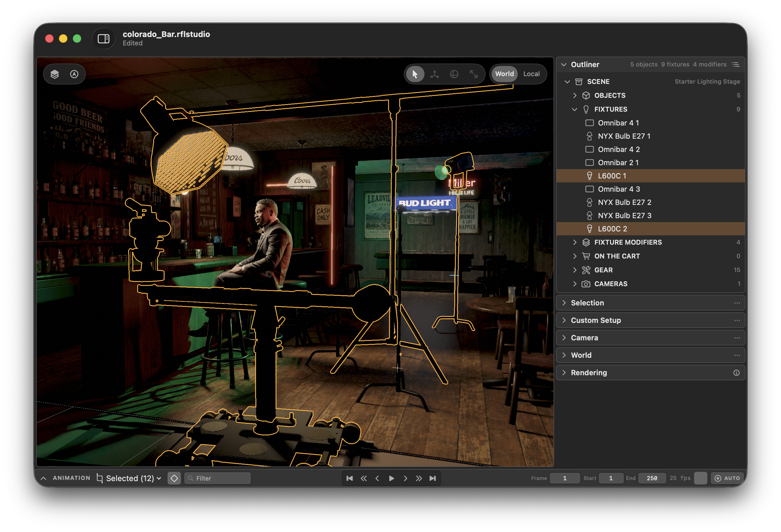This screenshot has width=781, height=532.
Task: Open the Camera panel more-options menu
Action: pyautogui.click(x=737, y=338)
